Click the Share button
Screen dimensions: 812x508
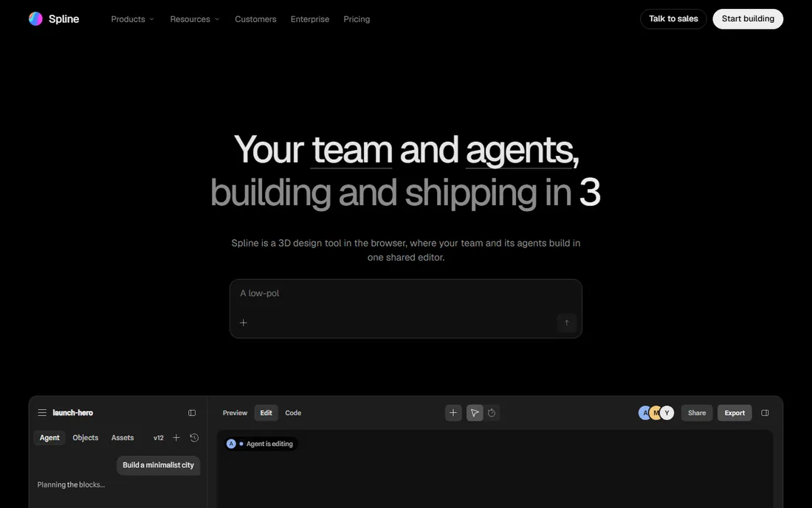697,413
